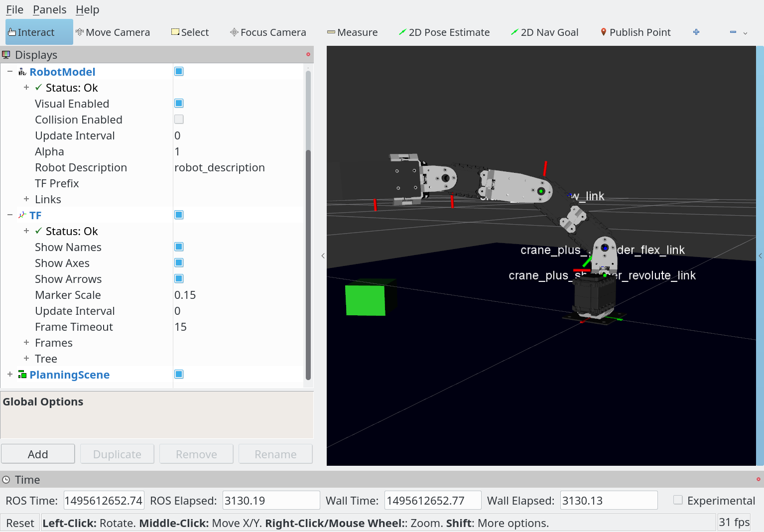764x532 pixels.
Task: Toggle the TF display checkbox
Action: point(179,215)
